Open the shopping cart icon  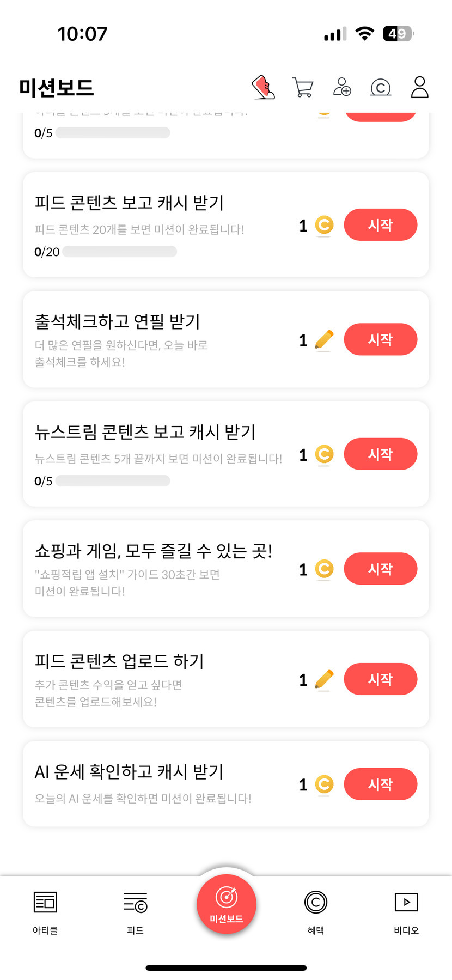[x=303, y=87]
